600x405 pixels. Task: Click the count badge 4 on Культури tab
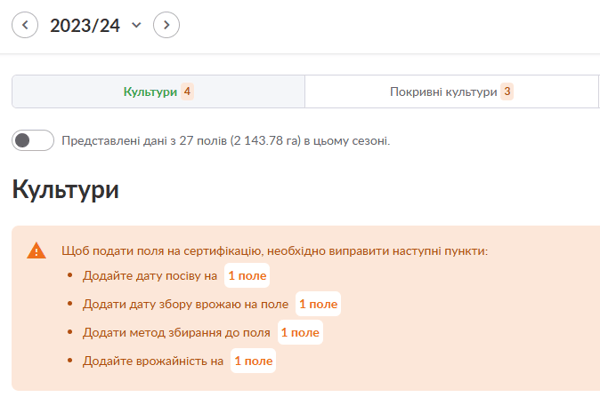tap(187, 91)
